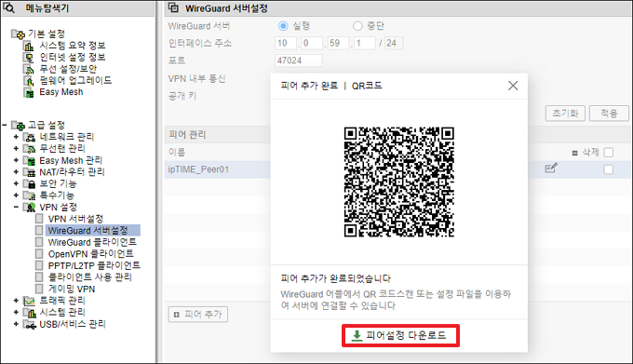Click the interface address octet field 59

338,43
